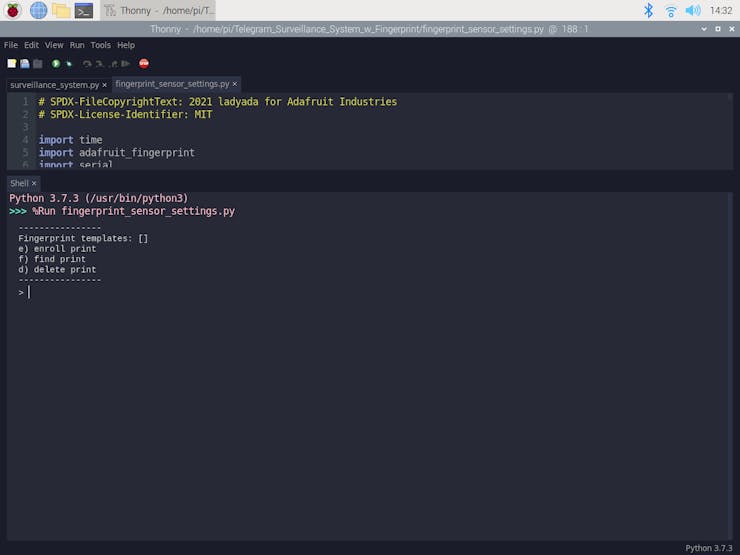Click the 'd) delete print' output line
The height and width of the screenshot is (555, 740).
tap(57, 269)
